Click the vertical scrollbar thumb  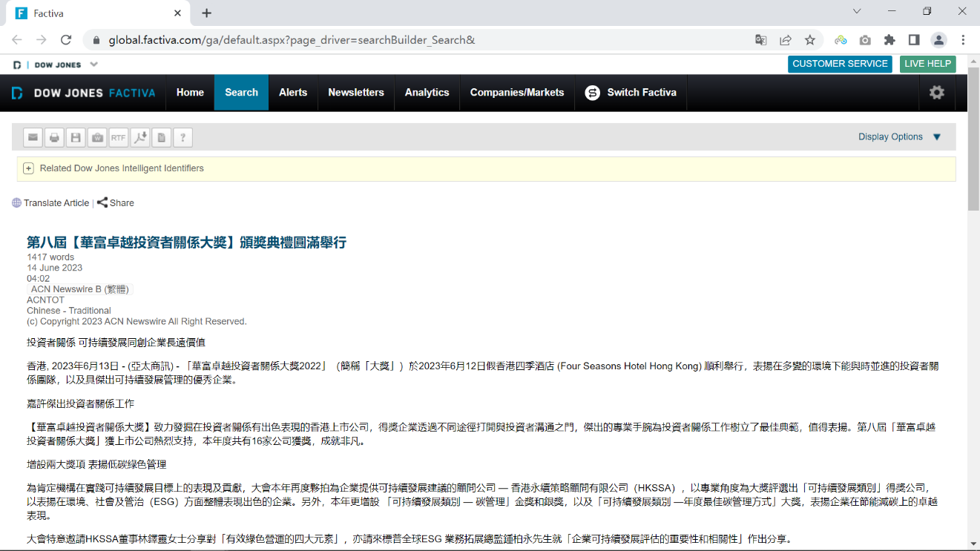pyautogui.click(x=973, y=141)
